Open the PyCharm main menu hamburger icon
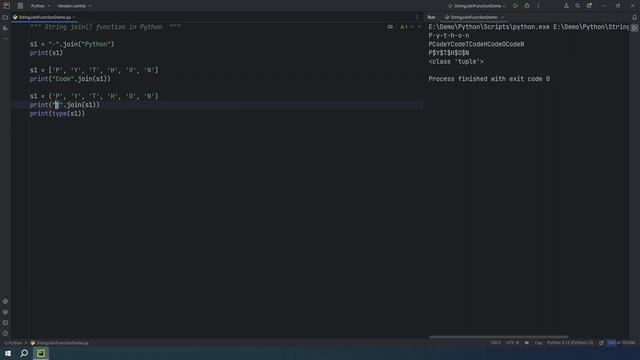 (20, 6)
